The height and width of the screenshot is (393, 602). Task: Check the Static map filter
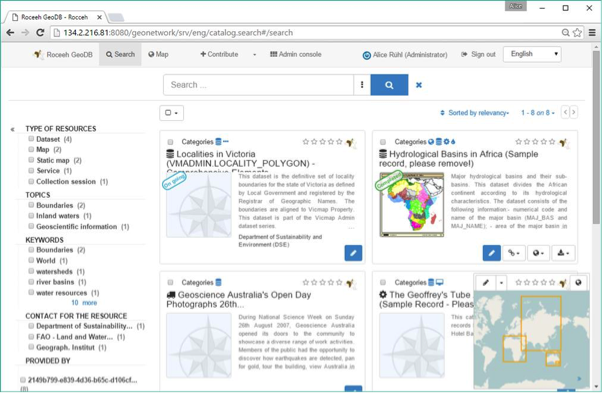pos(31,160)
